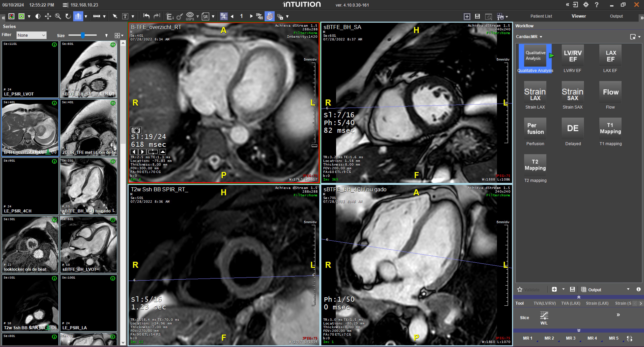644x347 pixels.
Task: Toggle the info icon on Se:1101 thumbnail
Action: (x=54, y=45)
